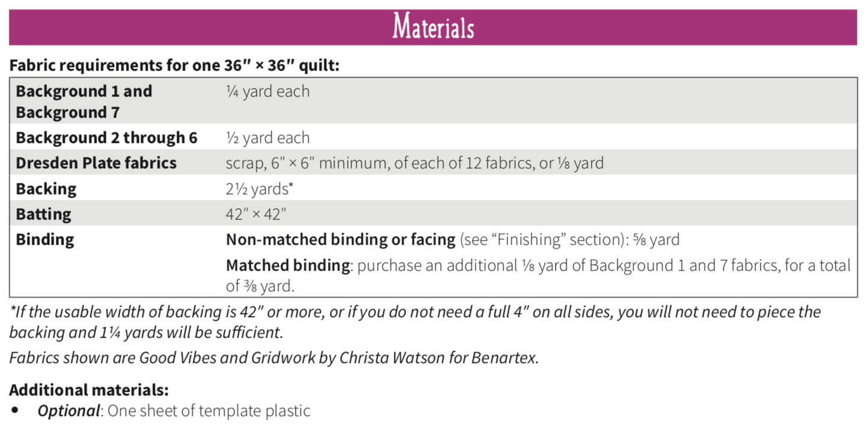Click the 2½ yards backing amount
Viewport: 868px width, 426px height.
click(x=259, y=189)
